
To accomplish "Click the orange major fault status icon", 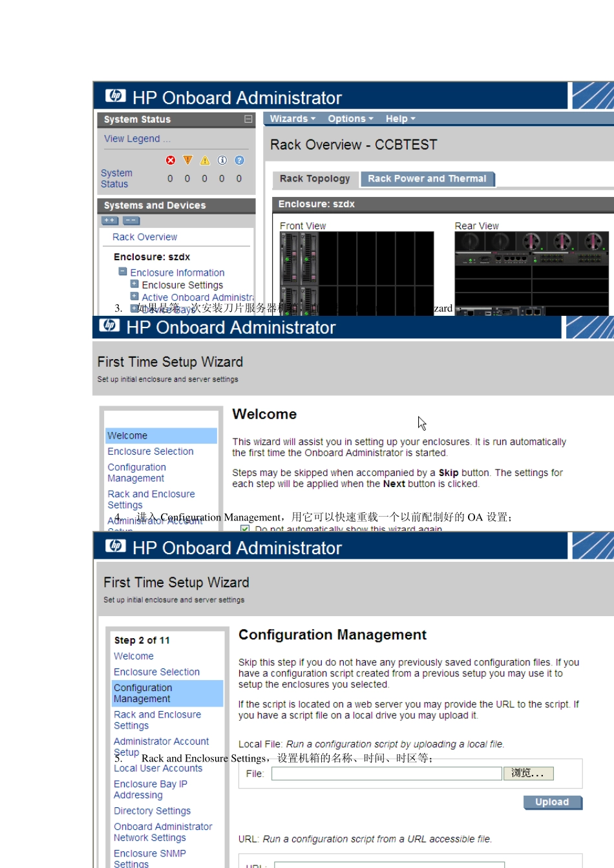I will point(187,160).
